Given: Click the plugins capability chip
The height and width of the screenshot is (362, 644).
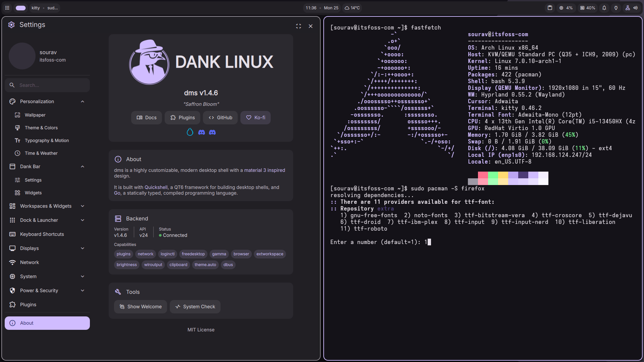Looking at the screenshot, I should (x=123, y=254).
